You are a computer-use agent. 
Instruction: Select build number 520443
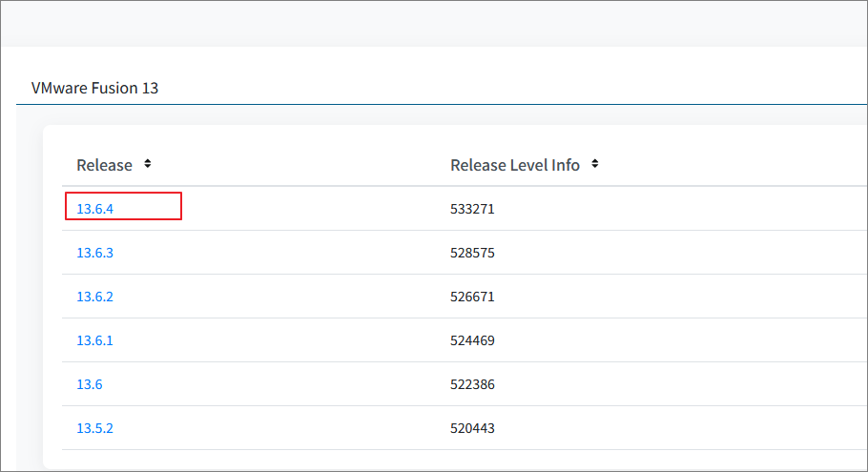click(x=472, y=428)
